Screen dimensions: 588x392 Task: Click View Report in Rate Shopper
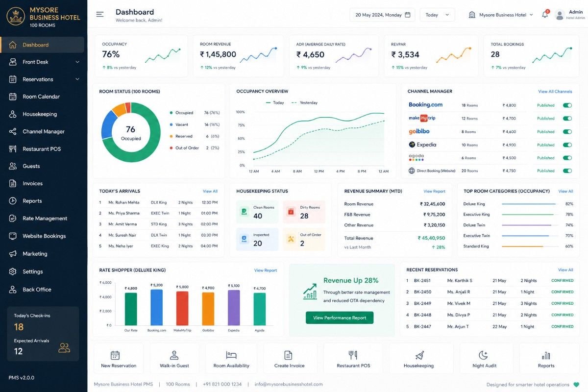click(266, 270)
